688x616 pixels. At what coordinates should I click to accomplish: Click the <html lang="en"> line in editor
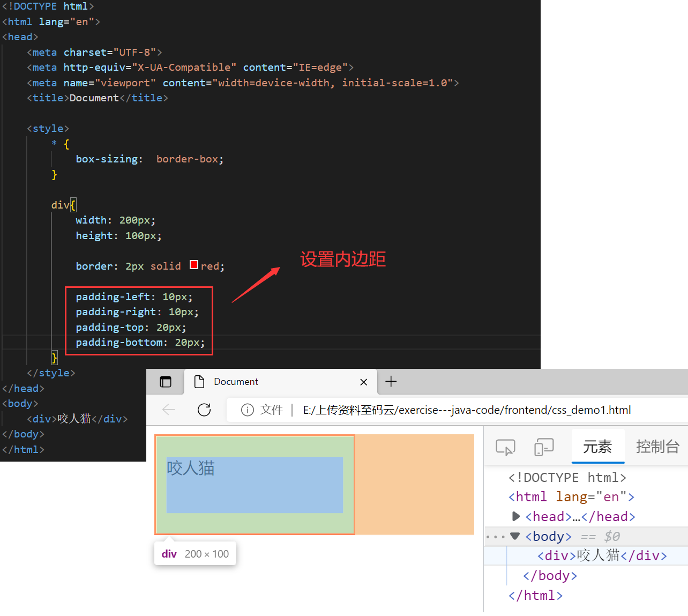pos(51,22)
